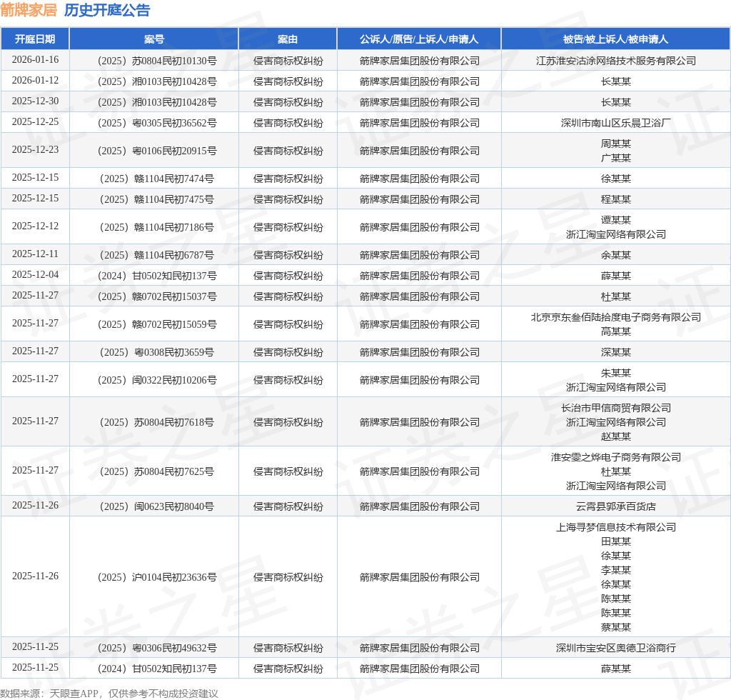Select date 2025-12-11

pyautogui.click(x=36, y=254)
